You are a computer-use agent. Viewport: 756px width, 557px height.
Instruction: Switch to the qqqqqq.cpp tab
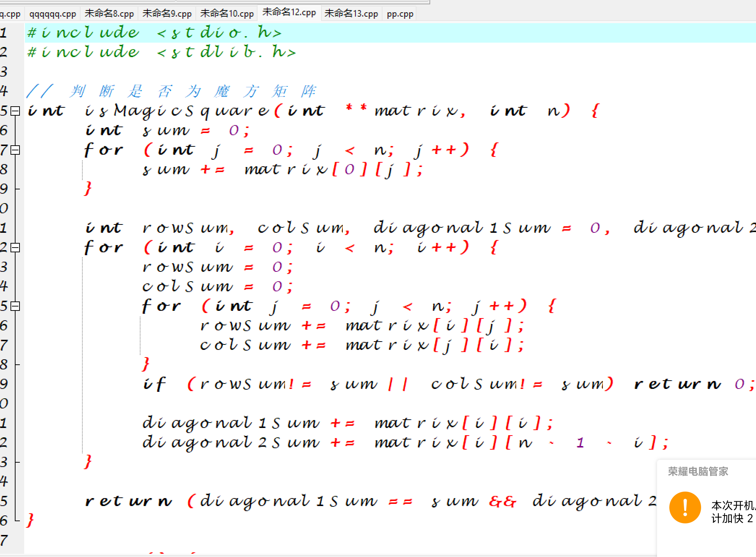[x=52, y=14]
